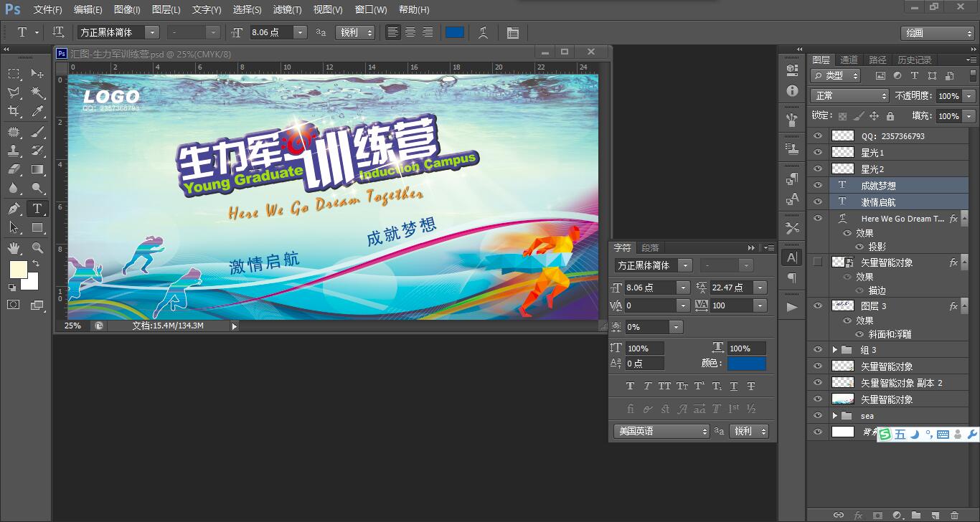
Task: Toggle Quick Mask mode
Action: click(x=14, y=305)
